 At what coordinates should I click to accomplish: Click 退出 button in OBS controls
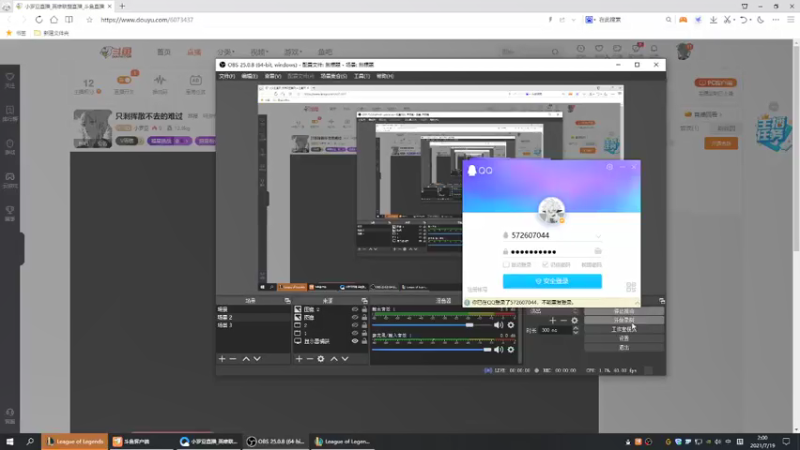tap(624, 347)
